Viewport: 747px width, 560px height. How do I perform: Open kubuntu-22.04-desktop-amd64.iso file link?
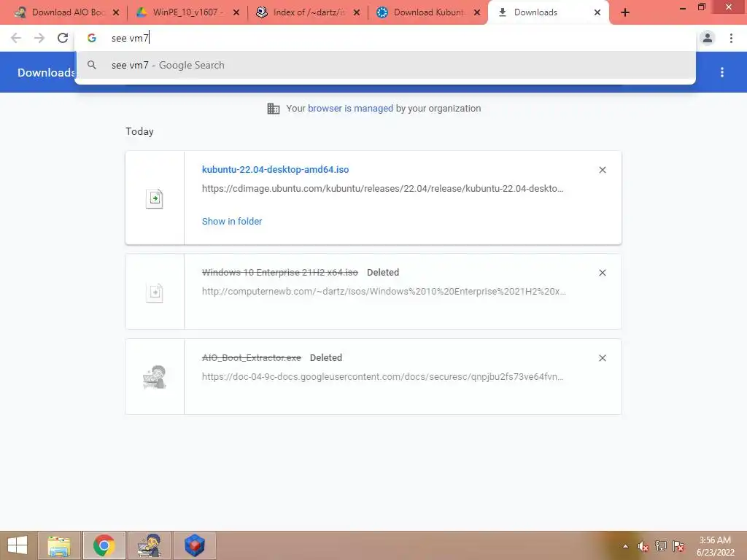275,169
